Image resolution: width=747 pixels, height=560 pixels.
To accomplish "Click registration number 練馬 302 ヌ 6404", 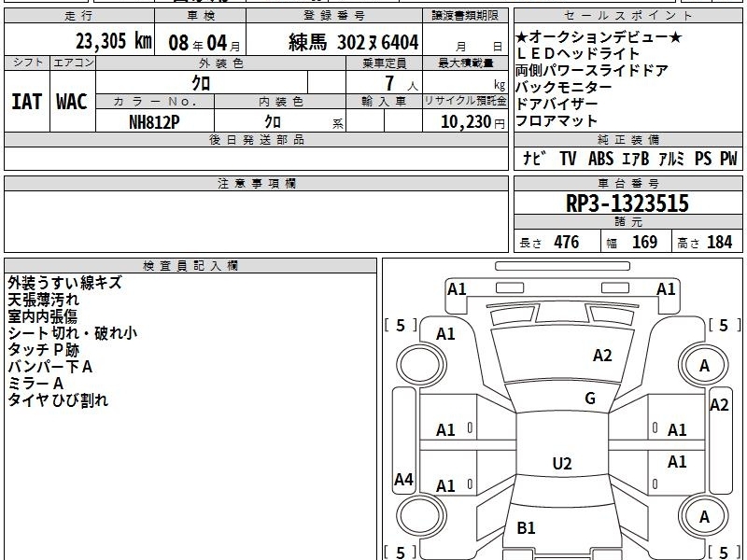I will point(354,42).
